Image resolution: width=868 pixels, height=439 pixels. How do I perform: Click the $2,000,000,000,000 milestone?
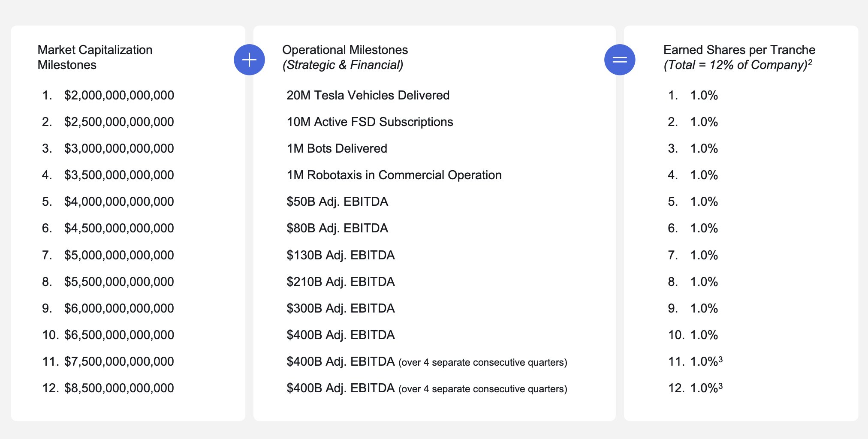tap(119, 95)
